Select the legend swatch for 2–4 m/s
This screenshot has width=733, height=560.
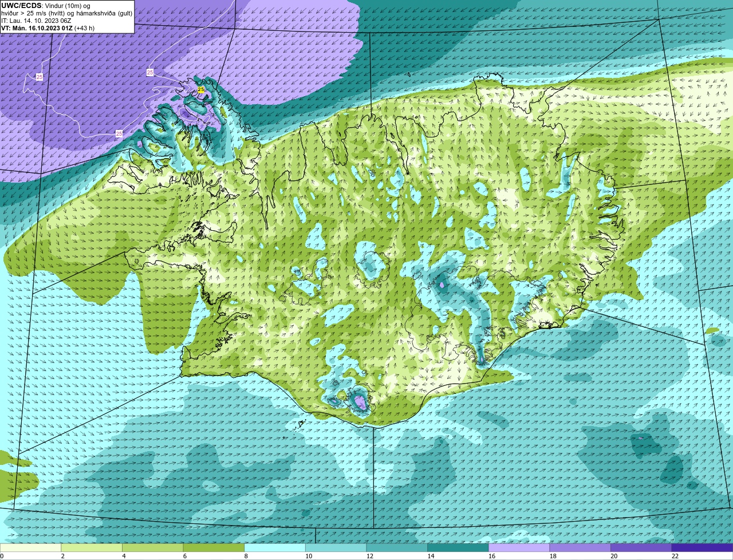click(x=92, y=547)
